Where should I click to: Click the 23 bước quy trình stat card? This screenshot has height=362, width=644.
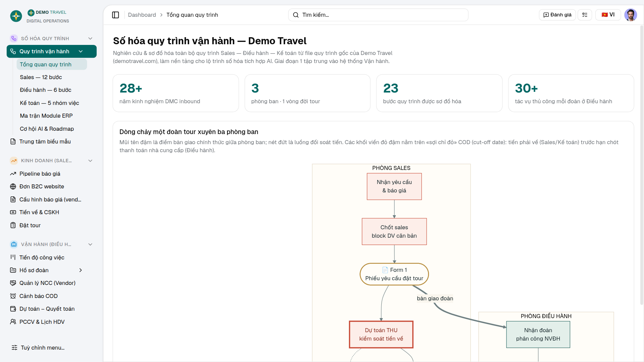(x=439, y=93)
